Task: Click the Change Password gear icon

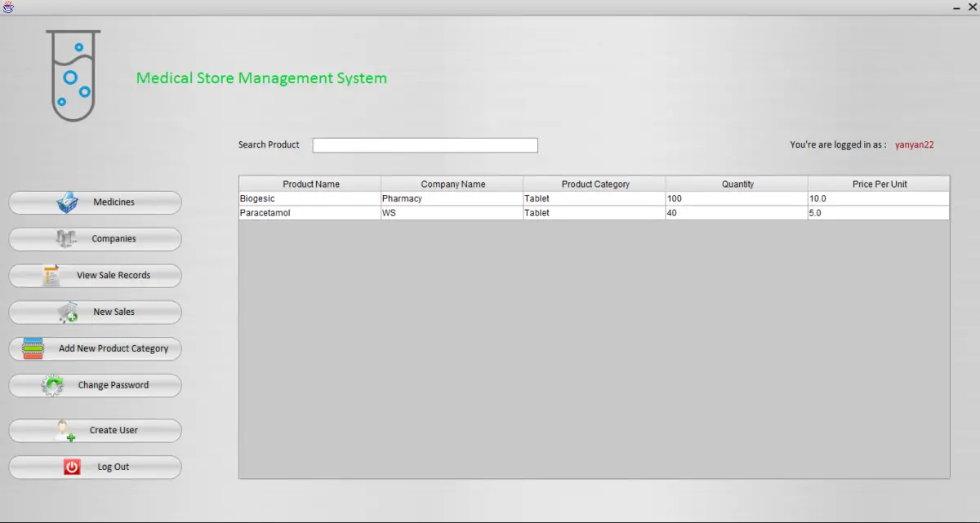Action: pos(52,385)
